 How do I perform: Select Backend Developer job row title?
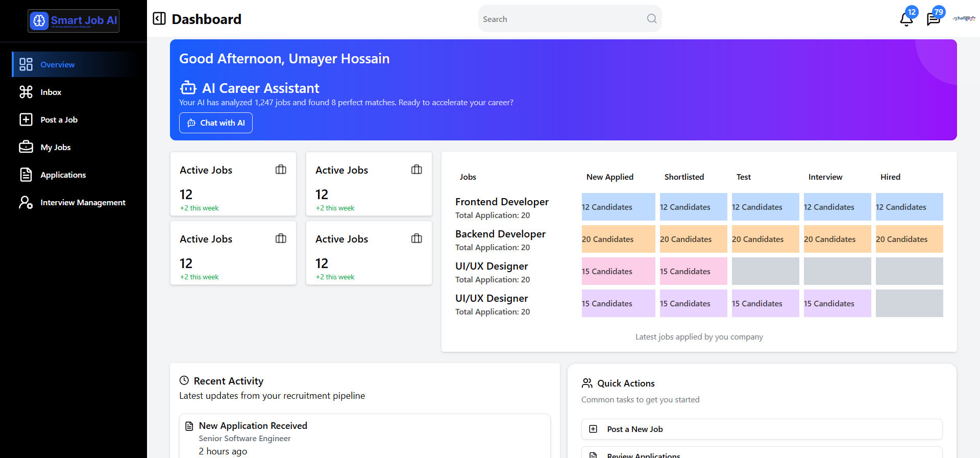tap(500, 234)
